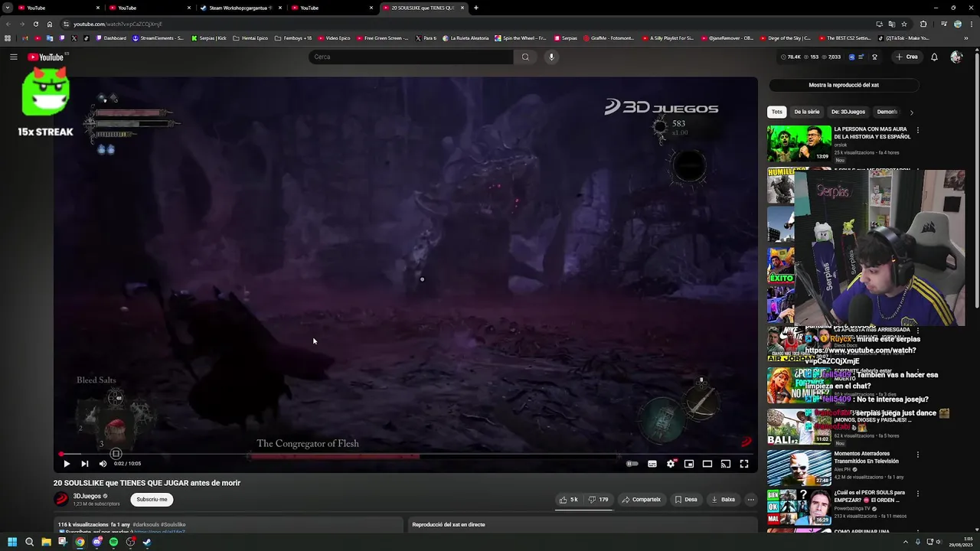Start voice search with the microphone

[x=551, y=57]
